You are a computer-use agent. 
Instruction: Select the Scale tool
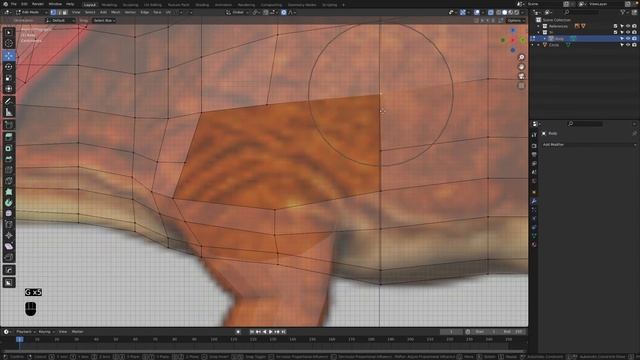click(9, 78)
